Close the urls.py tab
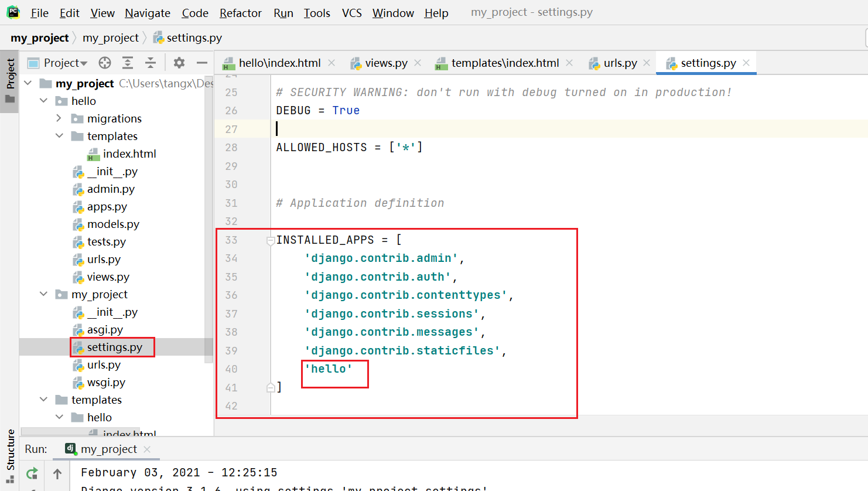 click(x=647, y=63)
